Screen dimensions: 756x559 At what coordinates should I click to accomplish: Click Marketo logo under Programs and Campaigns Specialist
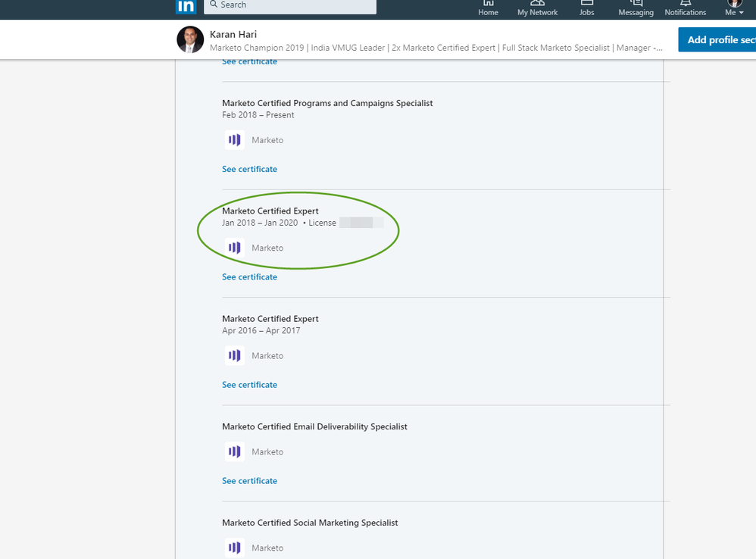(x=235, y=140)
